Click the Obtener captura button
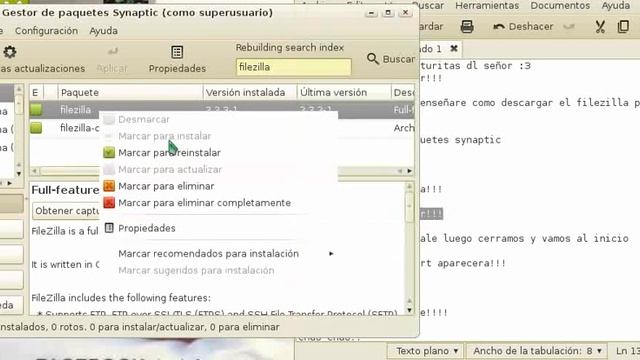 coord(67,211)
